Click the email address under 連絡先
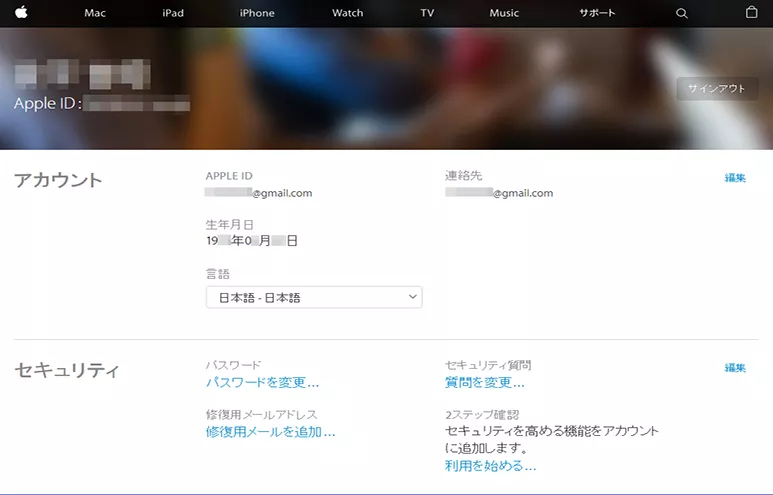The height and width of the screenshot is (495, 773). pos(499,193)
